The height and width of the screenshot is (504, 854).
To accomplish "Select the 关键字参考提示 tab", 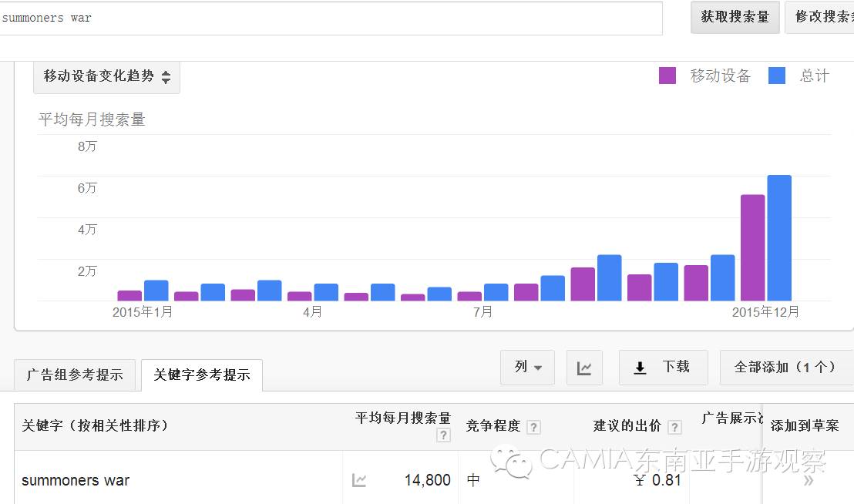I will [201, 375].
